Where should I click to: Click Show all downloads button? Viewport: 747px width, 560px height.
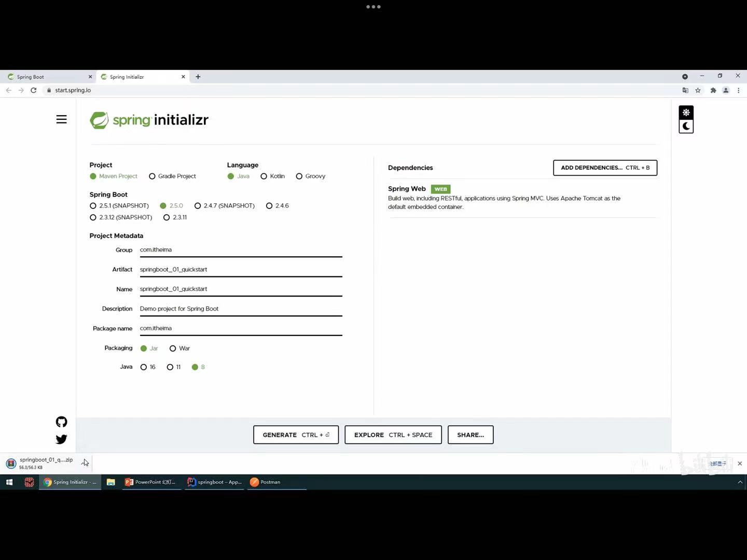[x=718, y=464]
